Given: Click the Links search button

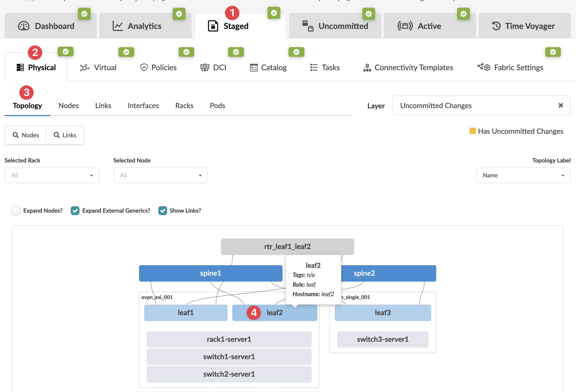Looking at the screenshot, I should click(x=65, y=135).
